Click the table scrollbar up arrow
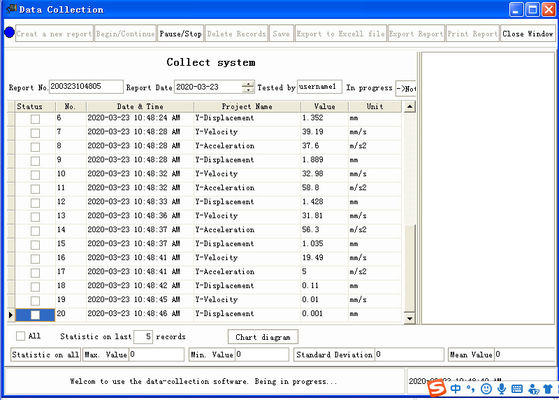559x400 pixels. pyautogui.click(x=410, y=107)
